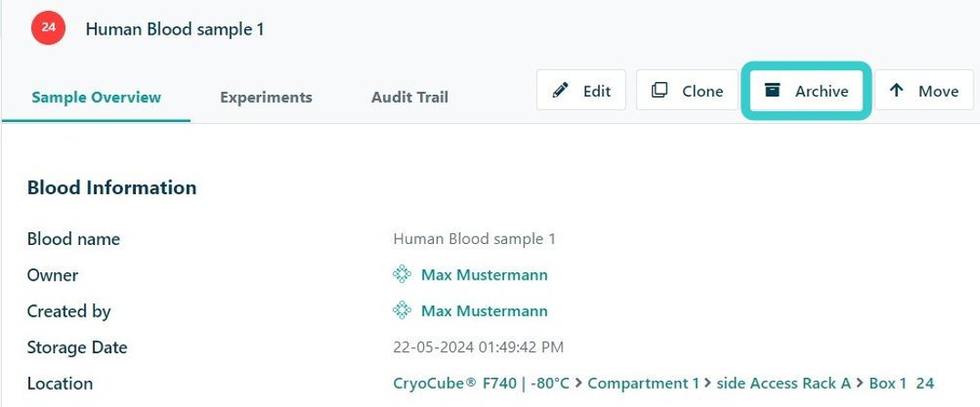
Task: Click the up arrow icon on Move
Action: [896, 90]
